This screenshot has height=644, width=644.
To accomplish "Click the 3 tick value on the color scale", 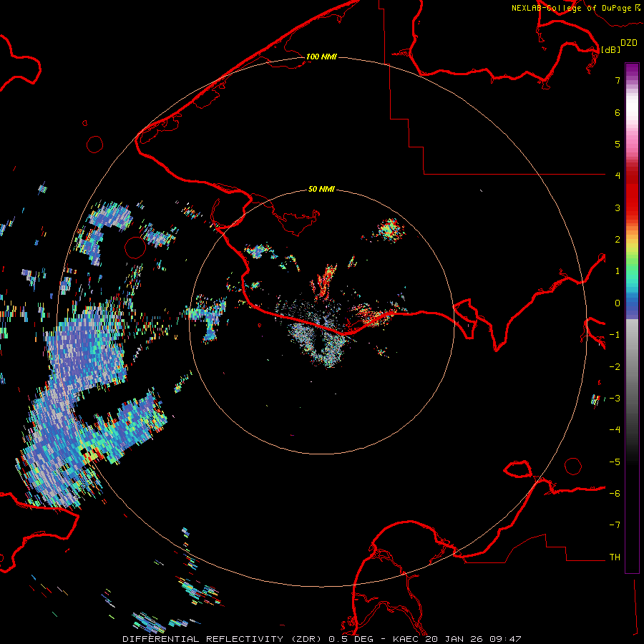I will tap(618, 208).
